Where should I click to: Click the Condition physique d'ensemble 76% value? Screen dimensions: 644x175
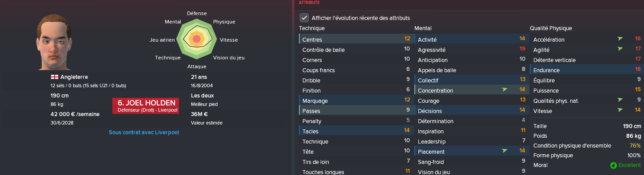pyautogui.click(x=635, y=146)
